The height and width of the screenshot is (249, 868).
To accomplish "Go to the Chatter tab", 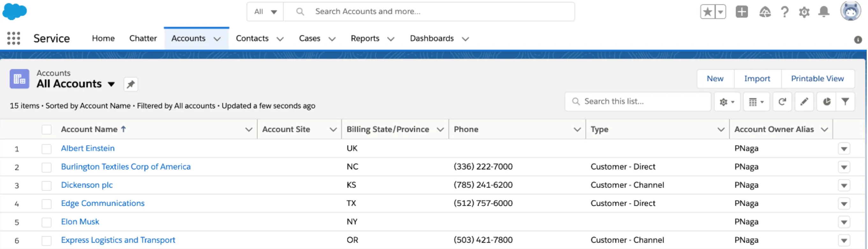I will point(143,38).
